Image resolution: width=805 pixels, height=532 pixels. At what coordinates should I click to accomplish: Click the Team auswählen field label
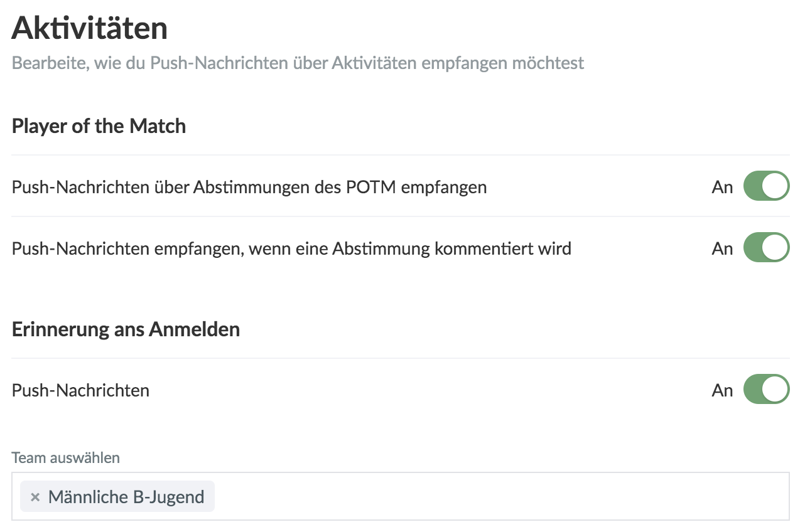pyautogui.click(x=65, y=458)
